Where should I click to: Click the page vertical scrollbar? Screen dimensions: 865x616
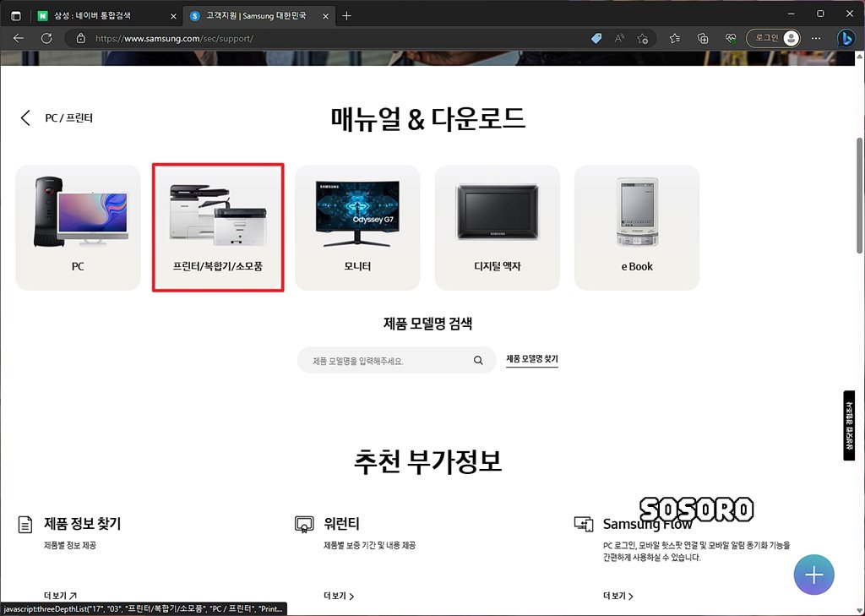pos(859,196)
